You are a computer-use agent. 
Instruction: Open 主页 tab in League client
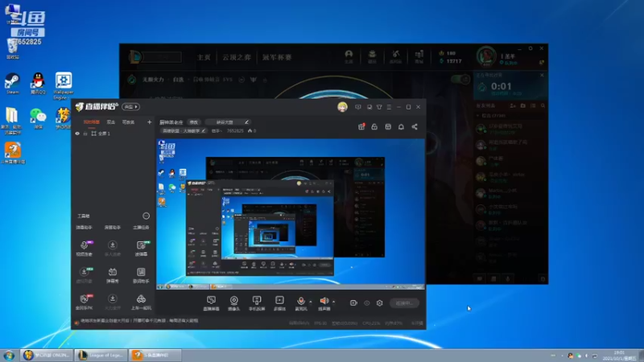[204, 57]
